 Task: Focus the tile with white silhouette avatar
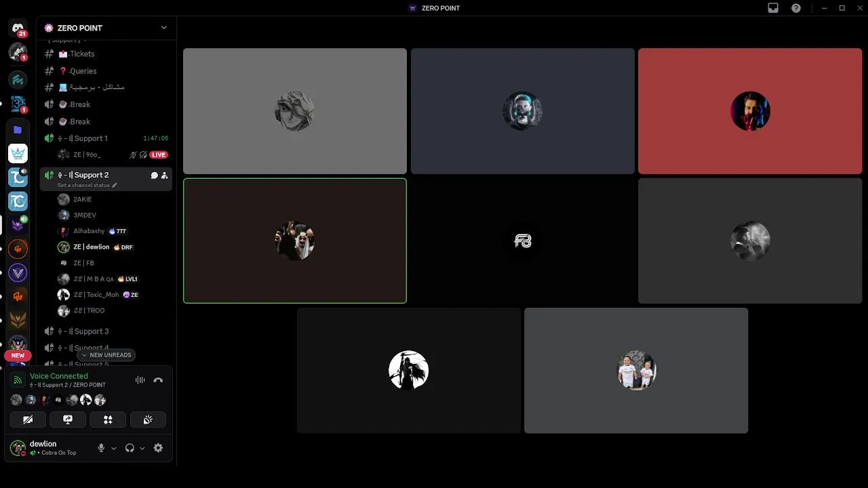point(409,370)
